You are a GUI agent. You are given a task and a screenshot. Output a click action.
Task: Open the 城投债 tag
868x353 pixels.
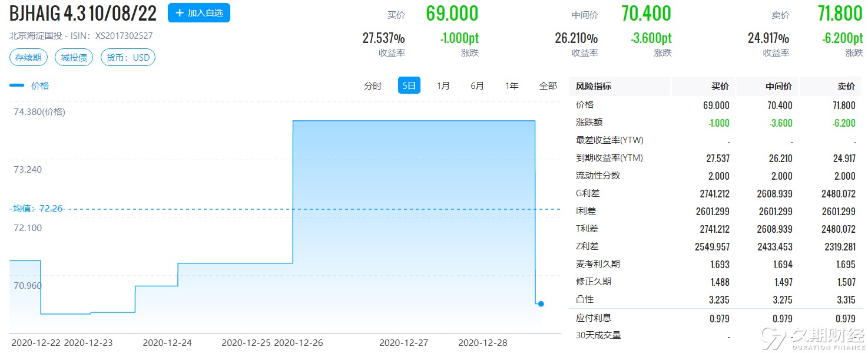click(x=74, y=58)
